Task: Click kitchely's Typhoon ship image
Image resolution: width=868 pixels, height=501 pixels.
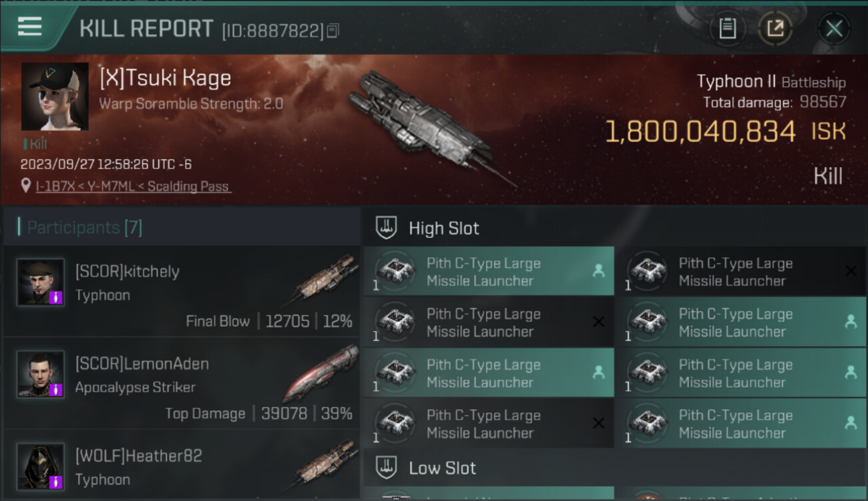Action: pyautogui.click(x=325, y=278)
